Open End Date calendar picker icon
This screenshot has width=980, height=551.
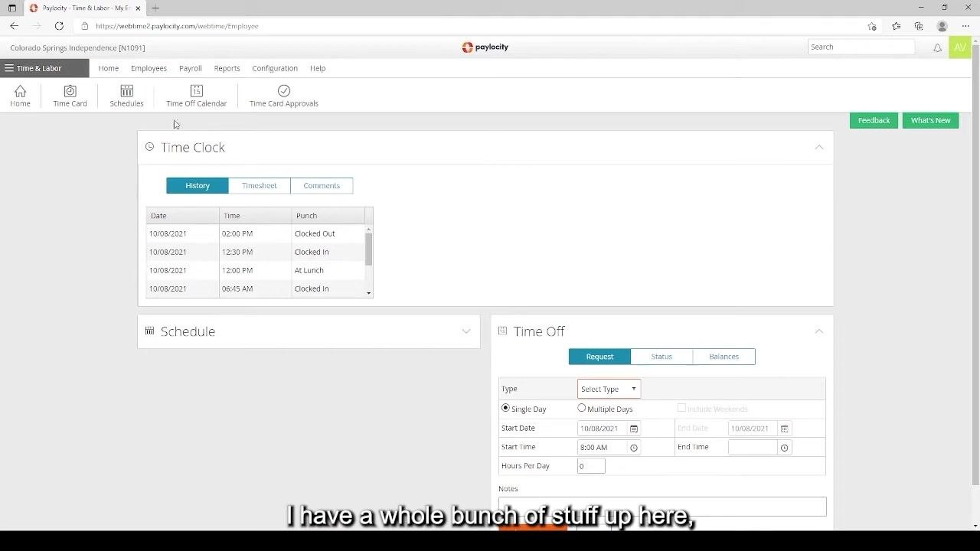click(784, 429)
